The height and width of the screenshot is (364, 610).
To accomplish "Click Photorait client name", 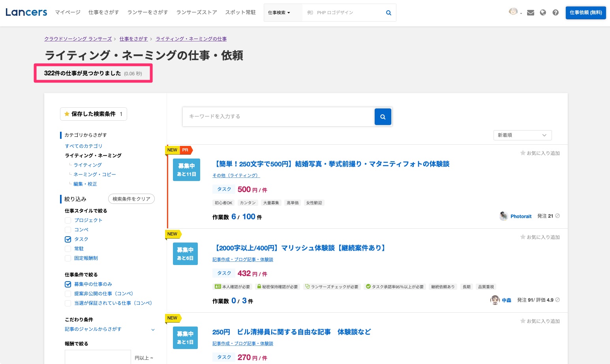I will tap(521, 216).
